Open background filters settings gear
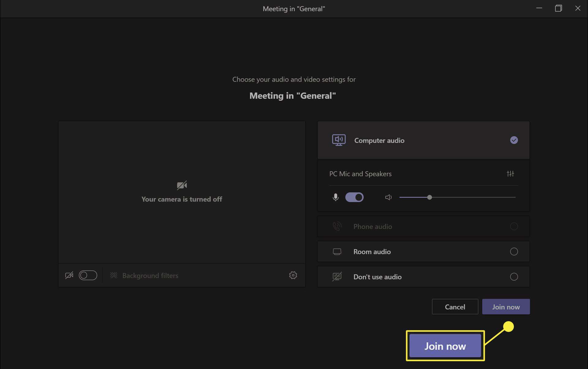The height and width of the screenshot is (369, 588). coord(293,276)
